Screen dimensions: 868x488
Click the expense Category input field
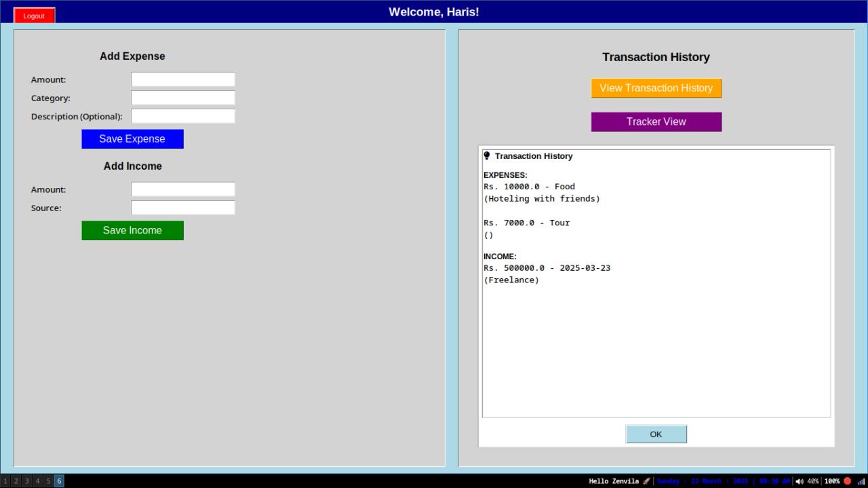click(x=182, y=98)
